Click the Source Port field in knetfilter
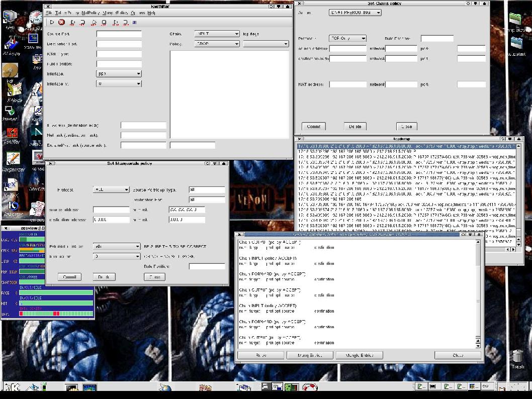This screenshot has width=532, height=399. [119, 34]
